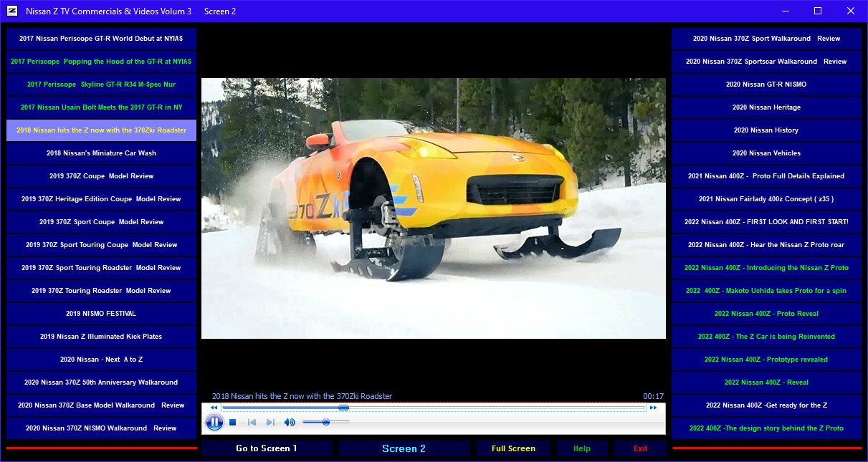Open 2019 370Z Coupe Model Review
Image resolution: width=868 pixels, height=462 pixels.
(x=101, y=176)
